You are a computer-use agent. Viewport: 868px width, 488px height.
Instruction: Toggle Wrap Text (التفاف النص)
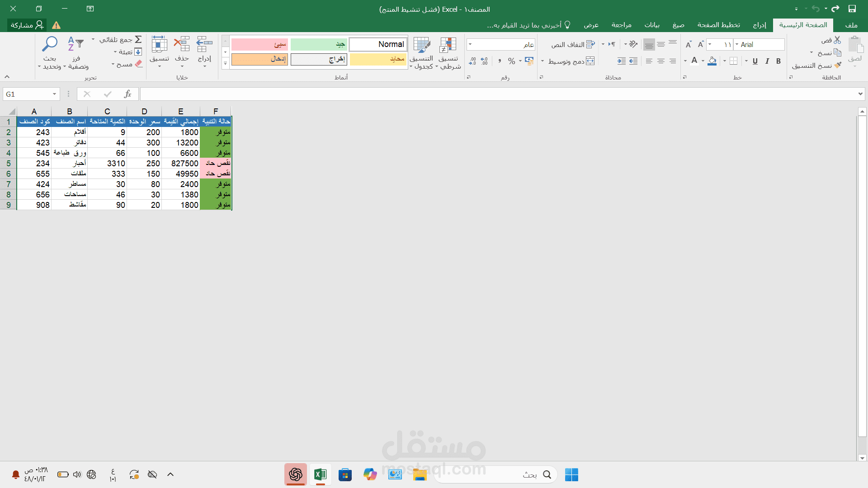coord(573,44)
